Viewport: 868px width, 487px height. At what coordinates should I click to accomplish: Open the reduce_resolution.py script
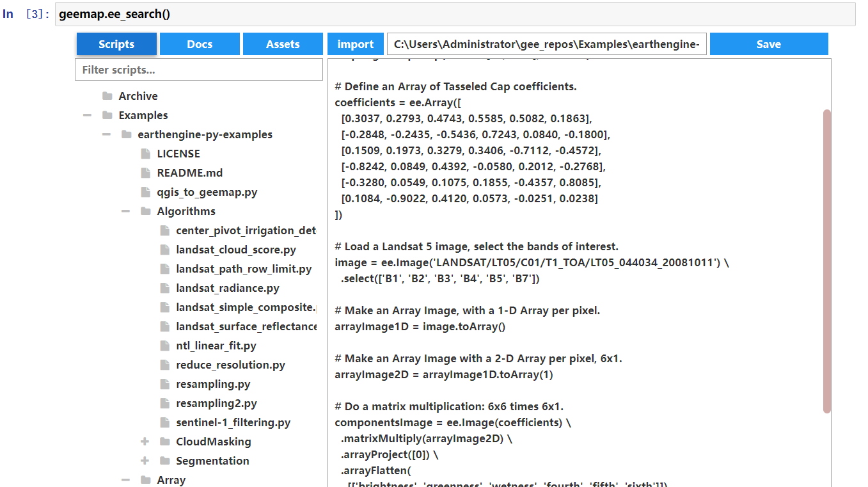click(x=231, y=365)
